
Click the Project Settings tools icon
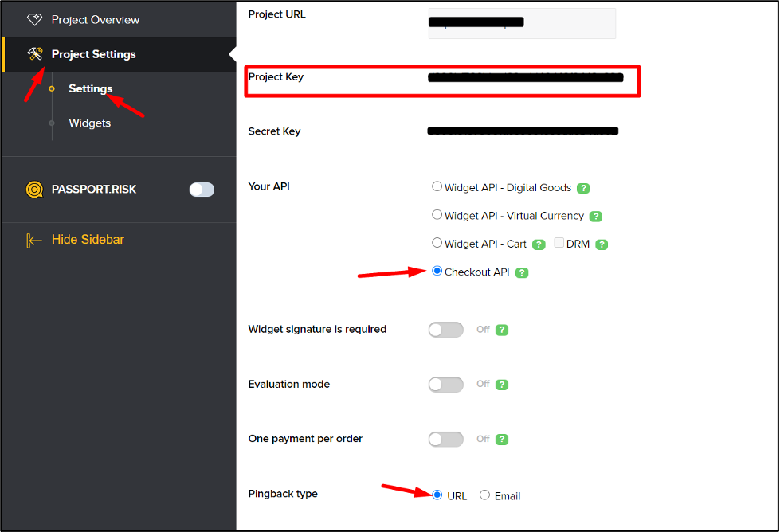pos(35,53)
